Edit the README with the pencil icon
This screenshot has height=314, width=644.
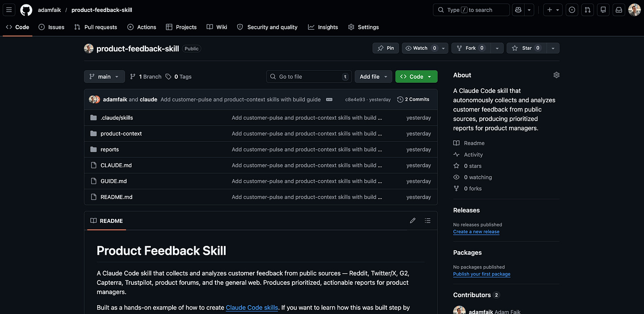tap(412, 220)
